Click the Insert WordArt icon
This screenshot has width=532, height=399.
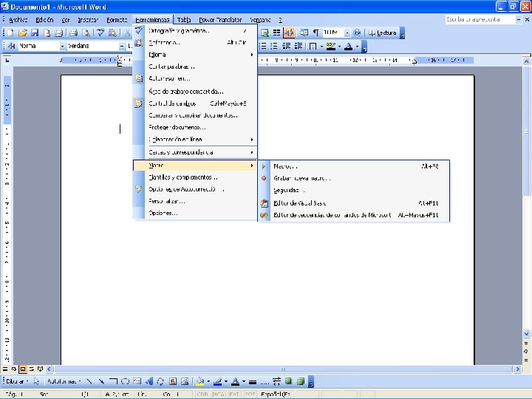coord(149,381)
